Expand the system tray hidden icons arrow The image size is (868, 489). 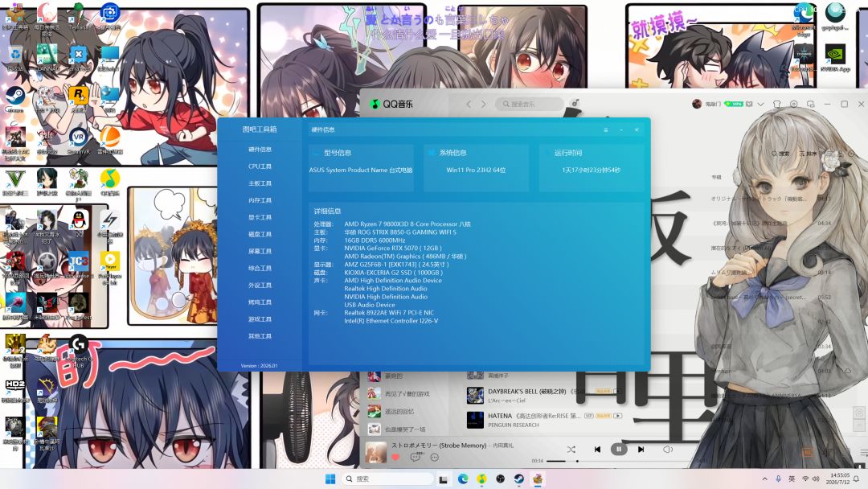tap(764, 479)
